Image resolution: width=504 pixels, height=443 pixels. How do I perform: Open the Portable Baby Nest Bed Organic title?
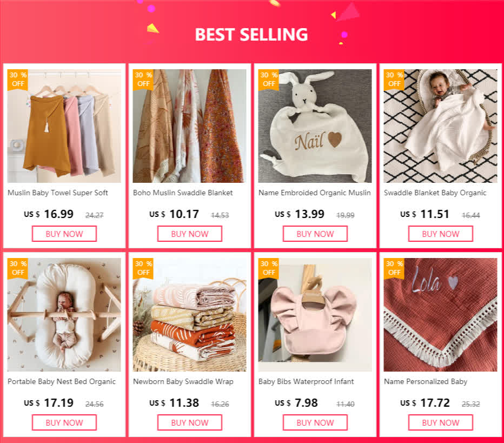coord(62,381)
